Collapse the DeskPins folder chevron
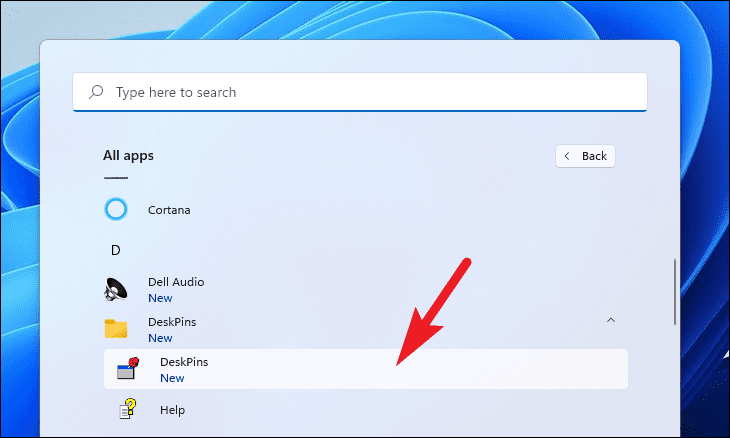 pyautogui.click(x=611, y=320)
